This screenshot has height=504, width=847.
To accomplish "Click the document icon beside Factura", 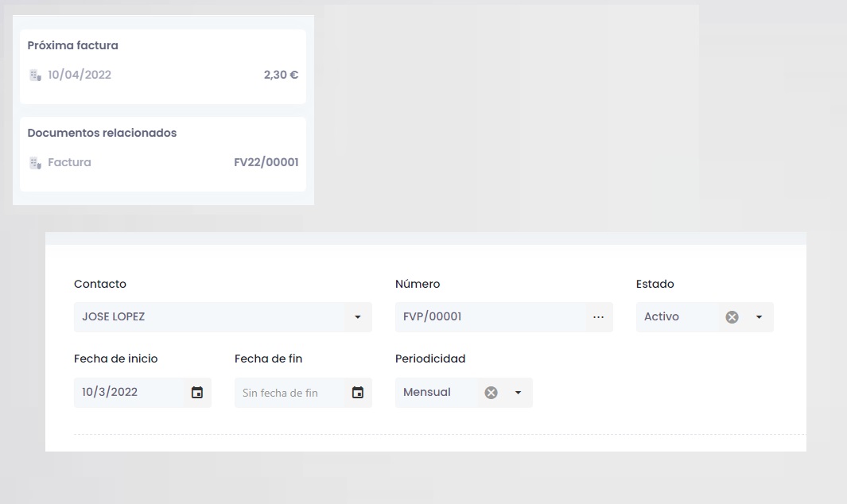I will pyautogui.click(x=35, y=163).
